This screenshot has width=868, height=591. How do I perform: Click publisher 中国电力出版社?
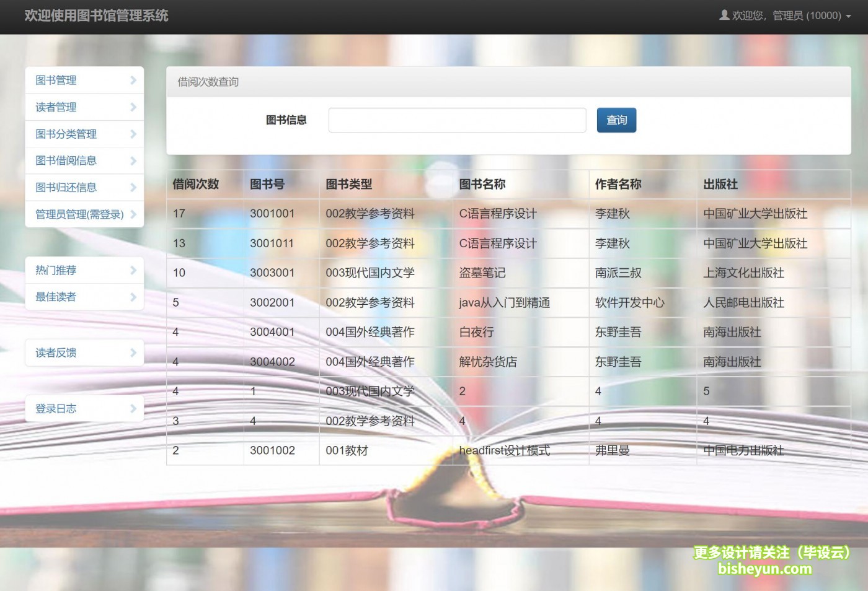click(x=743, y=450)
